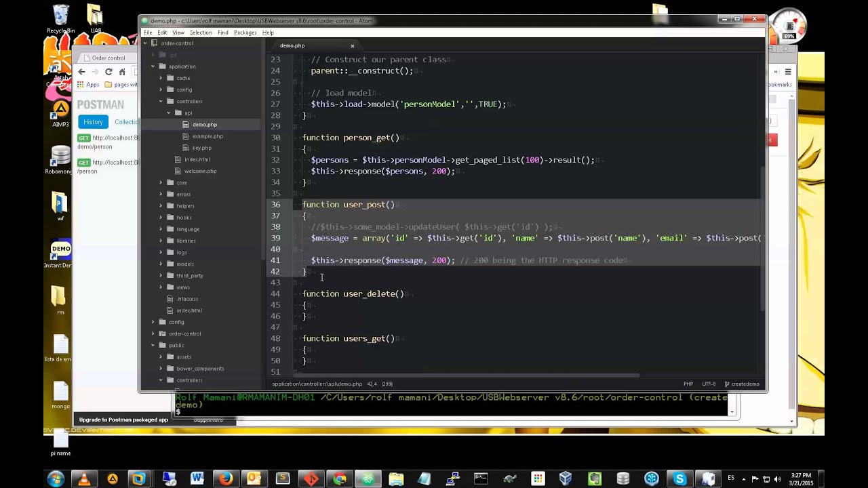Screen dimensions: 868x488
Task: Open Skype from the taskbar
Action: [x=680, y=479]
